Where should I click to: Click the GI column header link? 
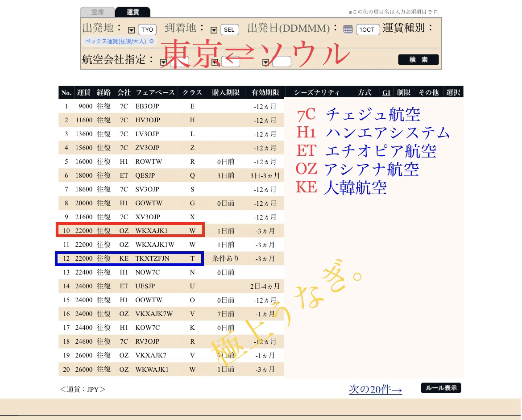[386, 92]
